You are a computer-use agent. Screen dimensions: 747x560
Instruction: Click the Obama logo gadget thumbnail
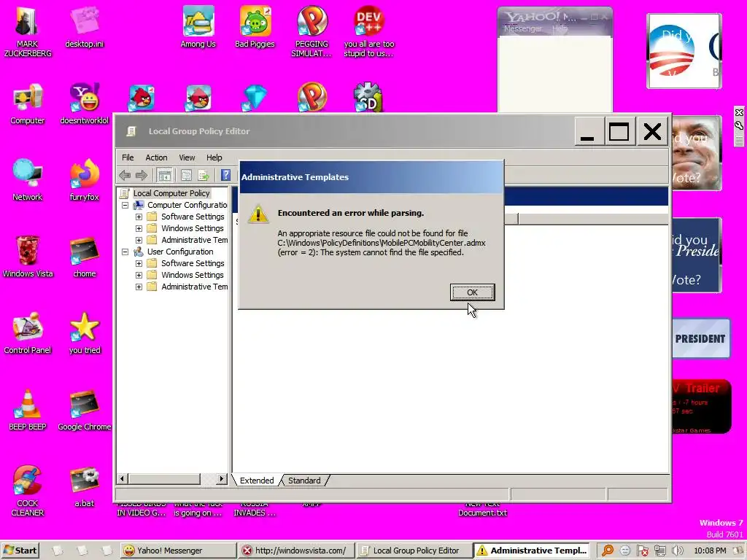click(684, 51)
